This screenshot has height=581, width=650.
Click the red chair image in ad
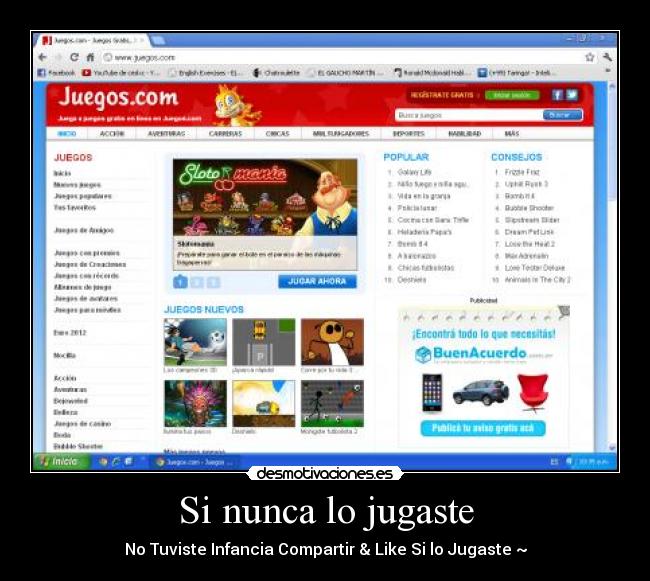533,393
